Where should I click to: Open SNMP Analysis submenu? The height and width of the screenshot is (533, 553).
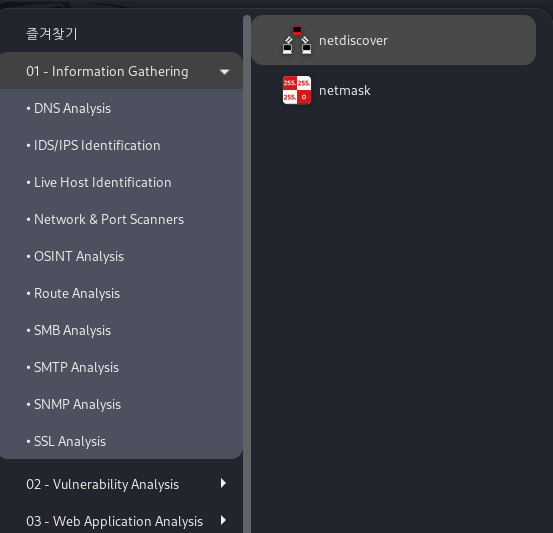click(x=121, y=405)
